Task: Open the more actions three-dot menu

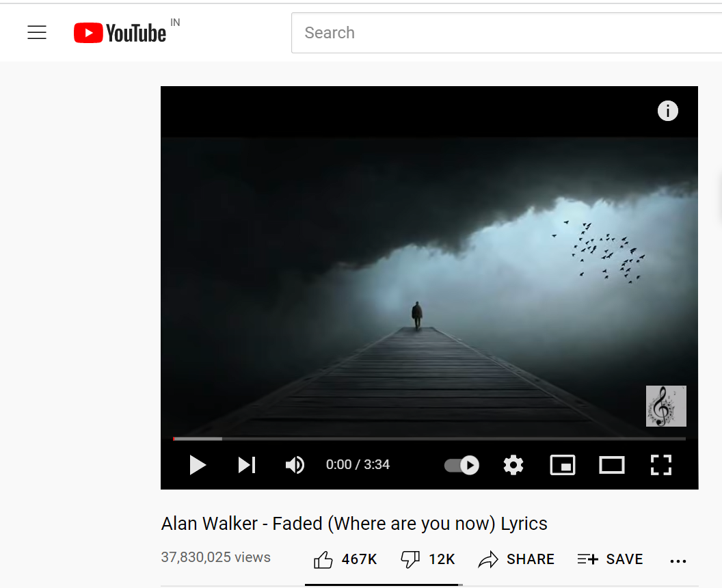Action: click(x=678, y=561)
